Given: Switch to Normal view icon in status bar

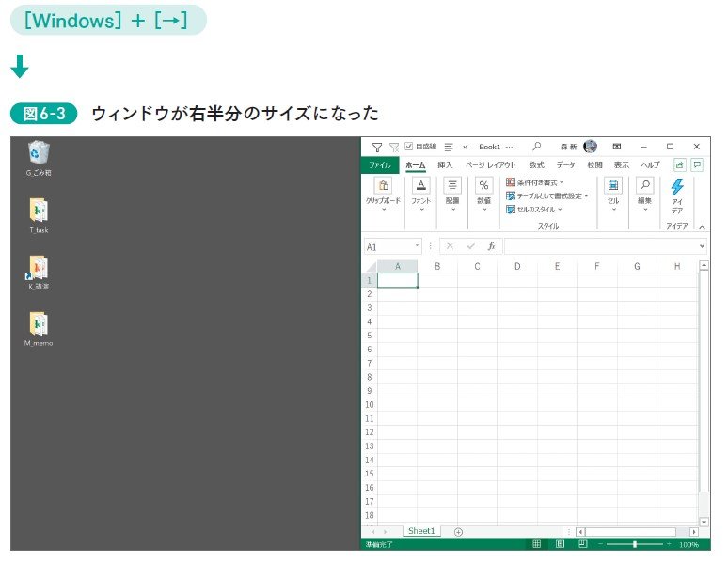Looking at the screenshot, I should 537,544.
